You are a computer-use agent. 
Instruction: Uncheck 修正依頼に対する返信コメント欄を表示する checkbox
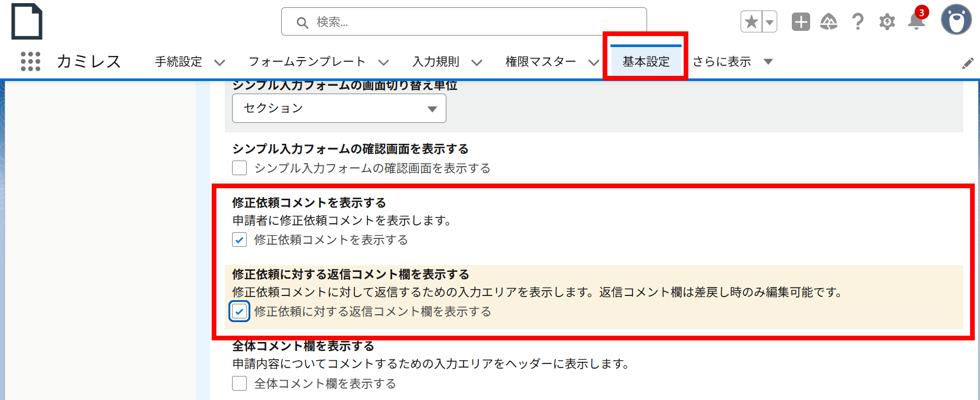(239, 311)
